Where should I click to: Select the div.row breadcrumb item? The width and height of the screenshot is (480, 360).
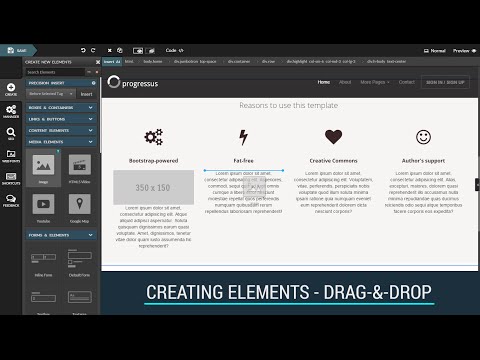coord(268,62)
